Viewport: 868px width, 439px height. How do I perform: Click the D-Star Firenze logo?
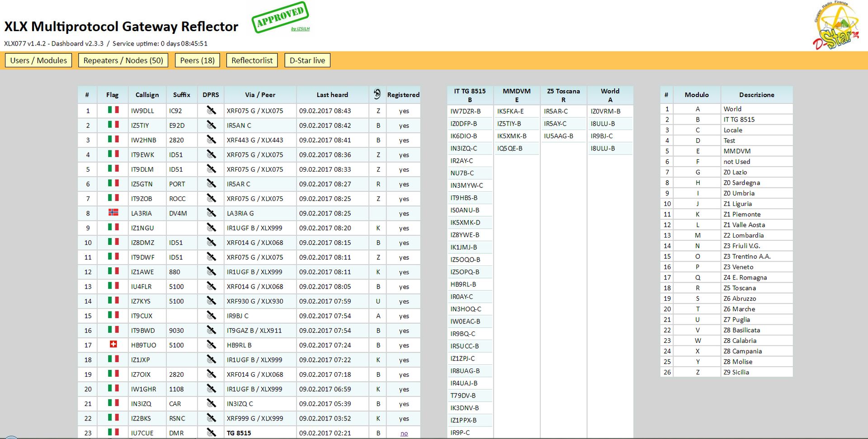835,25
